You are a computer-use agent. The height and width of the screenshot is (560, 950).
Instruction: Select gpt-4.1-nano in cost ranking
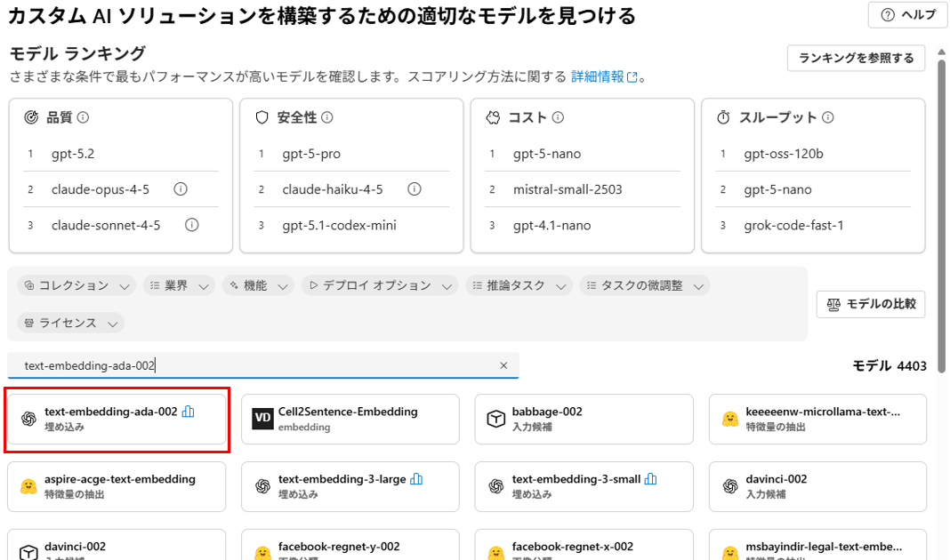coord(552,225)
